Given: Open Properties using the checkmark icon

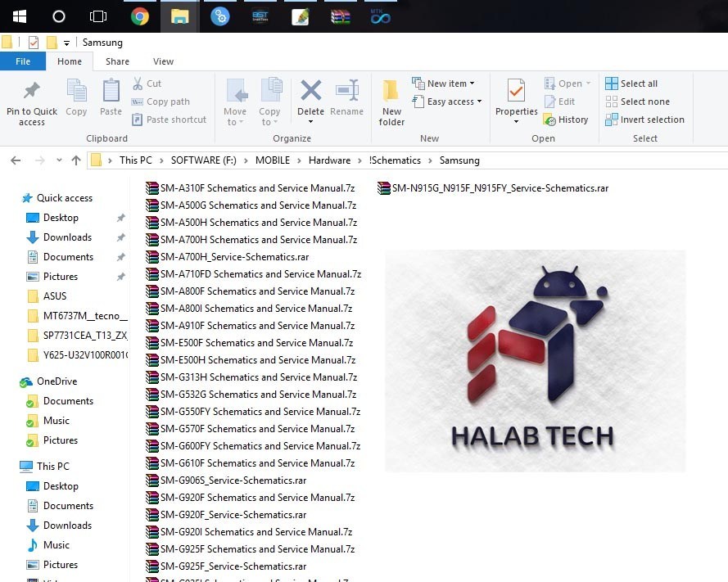Looking at the screenshot, I should coord(516,91).
